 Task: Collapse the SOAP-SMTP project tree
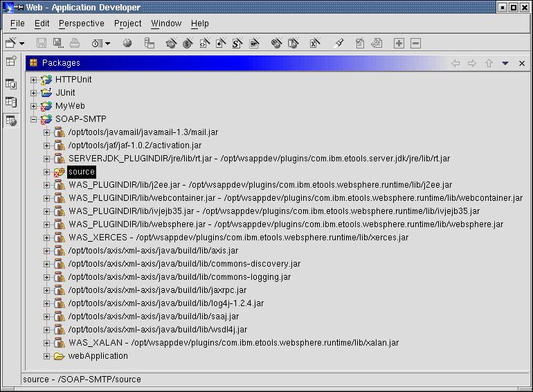pyautogui.click(x=33, y=119)
